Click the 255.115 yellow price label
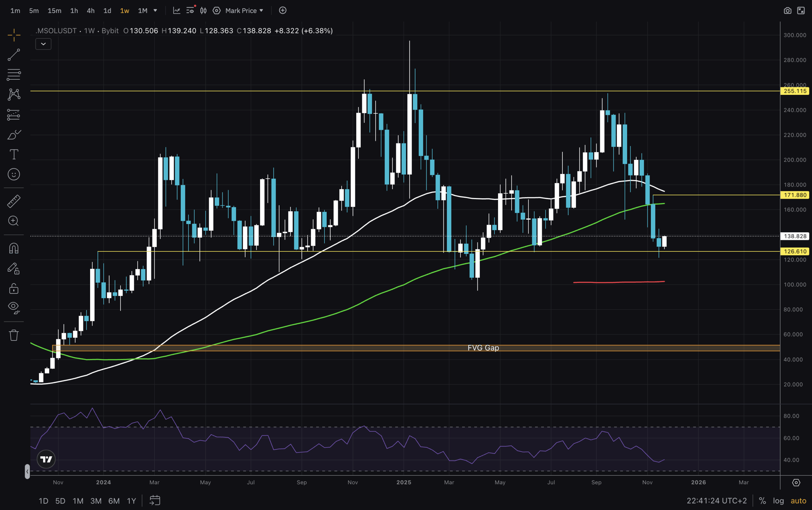Screen dimensions: 812x510 [x=795, y=91]
